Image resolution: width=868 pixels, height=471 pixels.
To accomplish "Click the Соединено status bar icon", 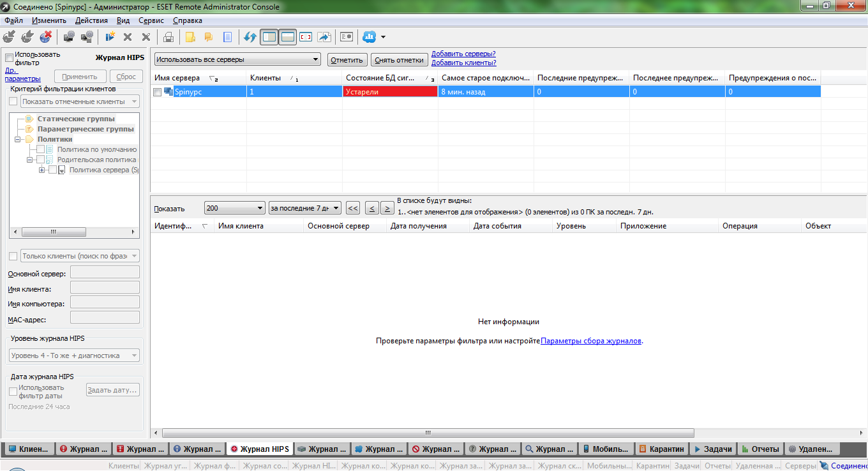I will pyautogui.click(x=824, y=466).
